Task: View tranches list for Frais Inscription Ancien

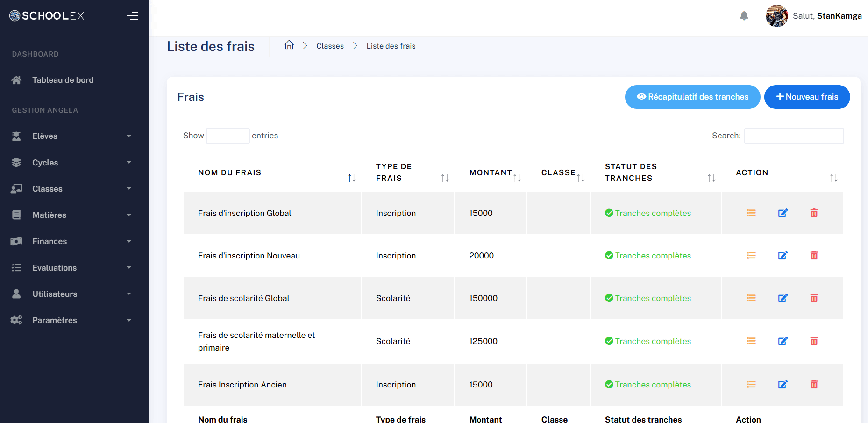Action: 751,385
